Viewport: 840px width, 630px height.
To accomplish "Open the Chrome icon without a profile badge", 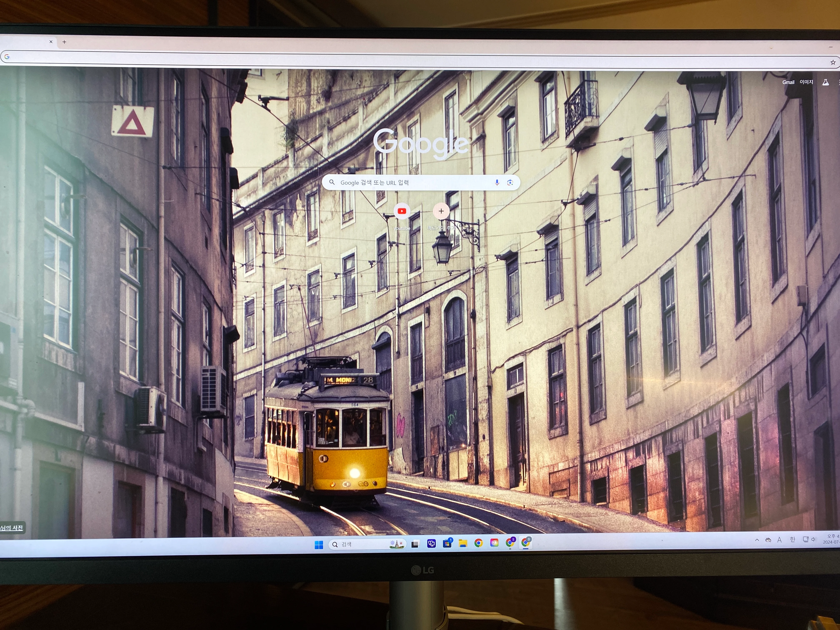I will click(479, 543).
